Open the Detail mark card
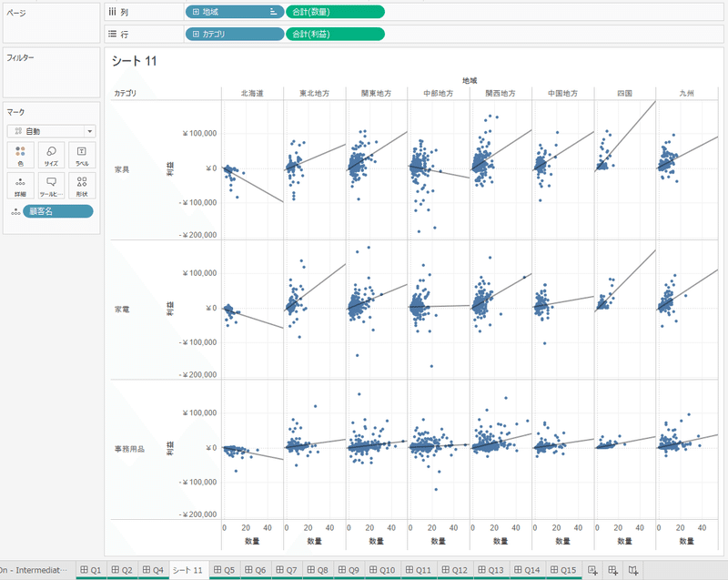 click(x=20, y=186)
